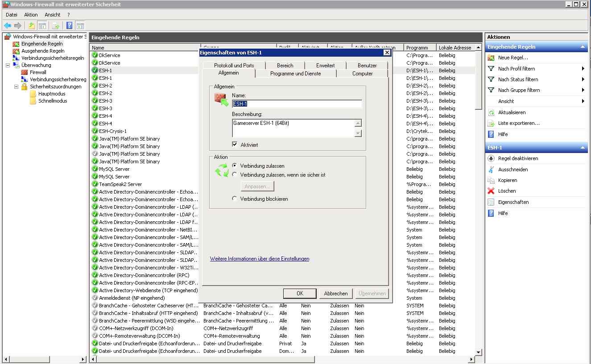Switch to the Protokoll und Ports tab
The height and width of the screenshot is (364, 591).
(234, 66)
